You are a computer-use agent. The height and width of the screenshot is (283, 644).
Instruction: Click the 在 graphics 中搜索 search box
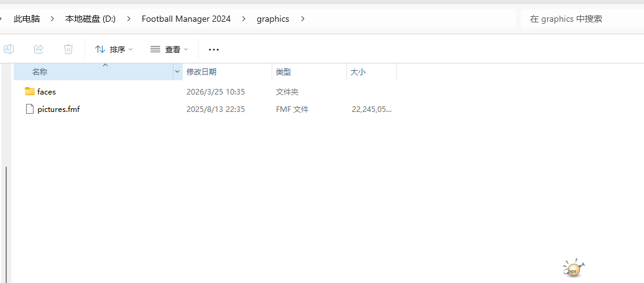click(582, 19)
